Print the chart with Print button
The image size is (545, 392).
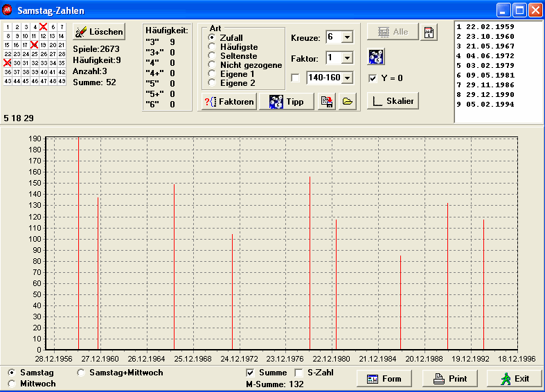pyautogui.click(x=449, y=379)
